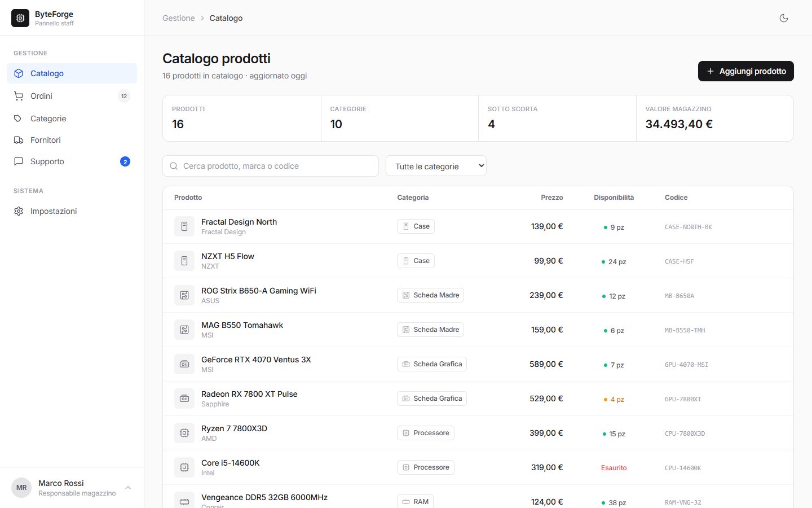The width and height of the screenshot is (812, 508).
Task: Open the Tutte le categorie dropdown
Action: pyautogui.click(x=436, y=166)
